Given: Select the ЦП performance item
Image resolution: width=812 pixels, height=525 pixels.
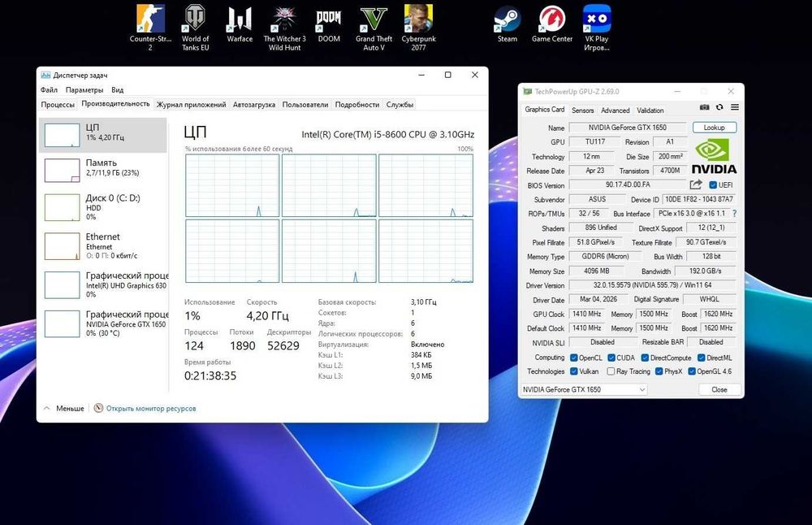Looking at the screenshot, I should tap(103, 135).
